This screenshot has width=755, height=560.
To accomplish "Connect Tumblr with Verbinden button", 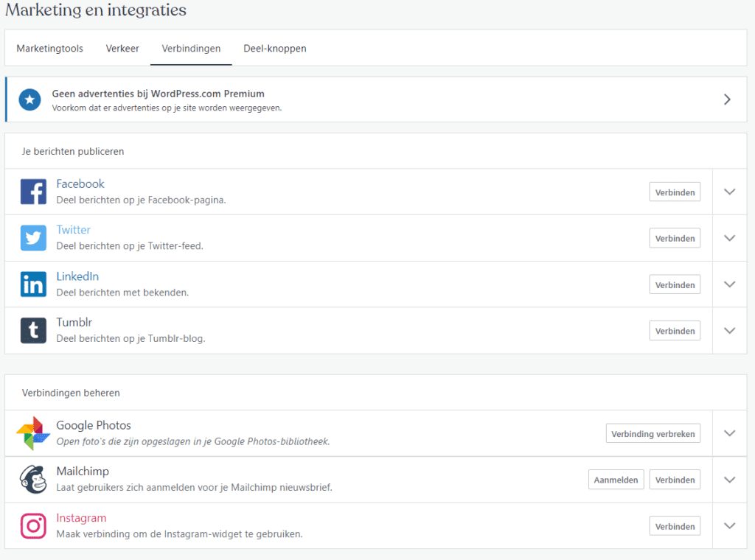I will pos(675,331).
